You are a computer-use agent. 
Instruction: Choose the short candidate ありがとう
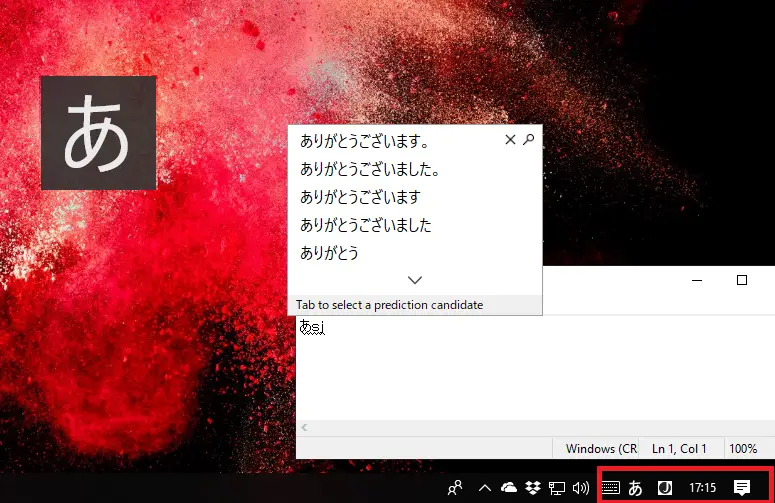(x=329, y=253)
